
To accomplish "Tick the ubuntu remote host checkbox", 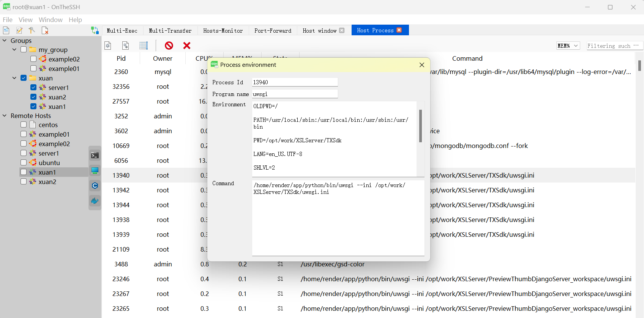I will 24,163.
